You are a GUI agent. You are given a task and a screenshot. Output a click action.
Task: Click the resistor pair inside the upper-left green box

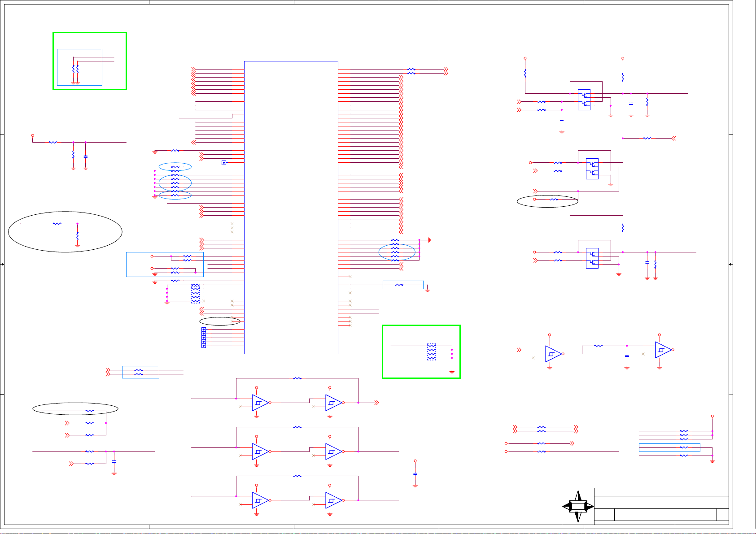point(75,69)
